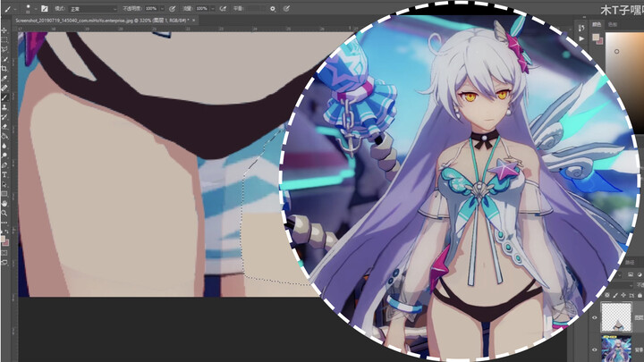644x362 pixels.
Task: Hide the top transparent layer
Action: 594,317
